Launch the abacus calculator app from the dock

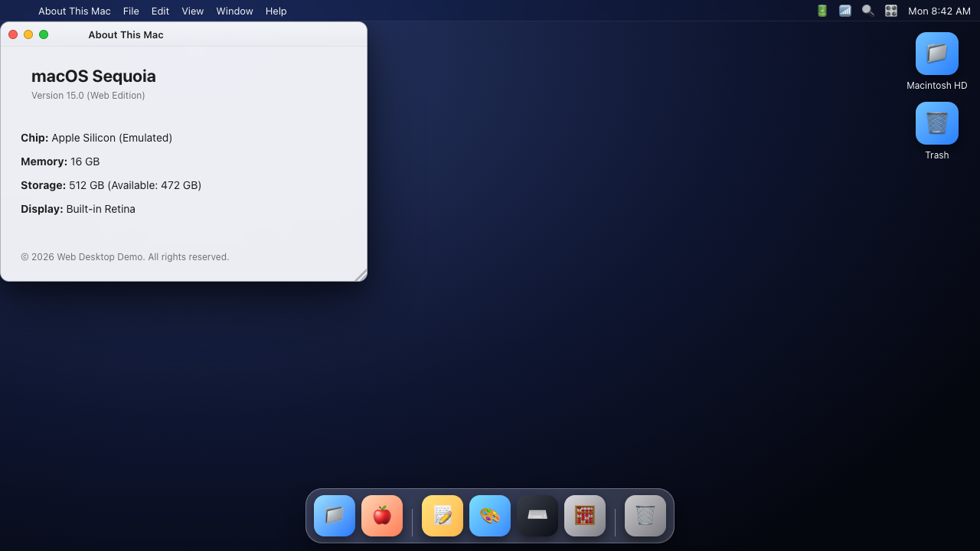[x=585, y=516]
